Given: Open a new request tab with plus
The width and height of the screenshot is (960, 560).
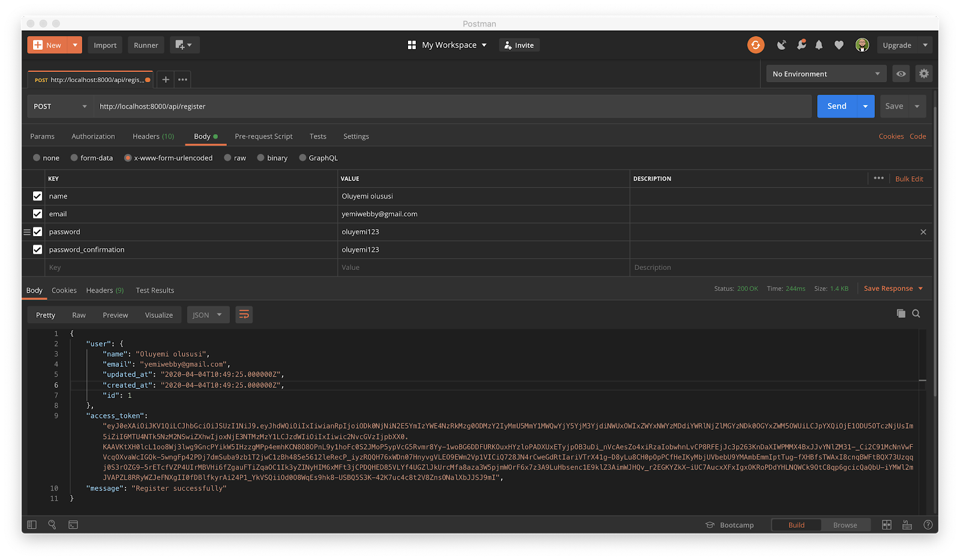Looking at the screenshot, I should [166, 79].
